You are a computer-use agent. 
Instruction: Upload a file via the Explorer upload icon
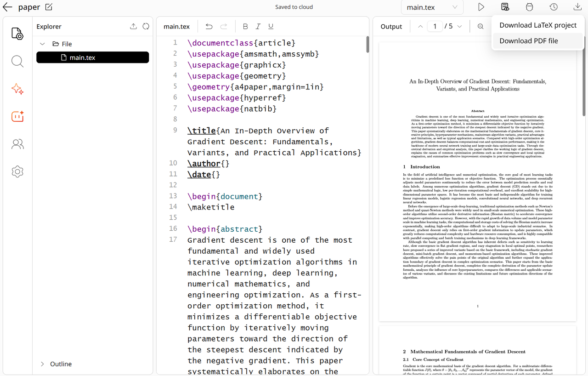133,26
